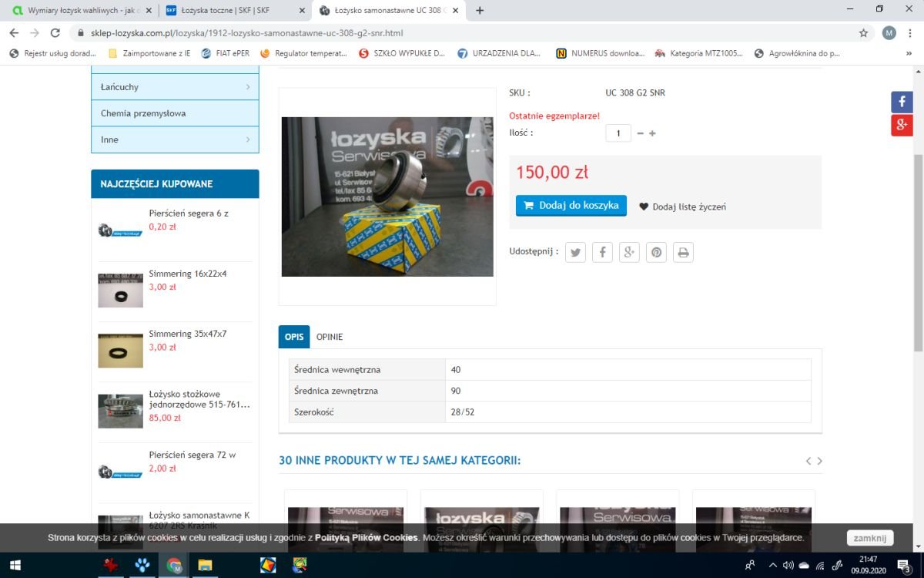
Task: Dismiss cookie notice with zamknij
Action: [x=869, y=538]
